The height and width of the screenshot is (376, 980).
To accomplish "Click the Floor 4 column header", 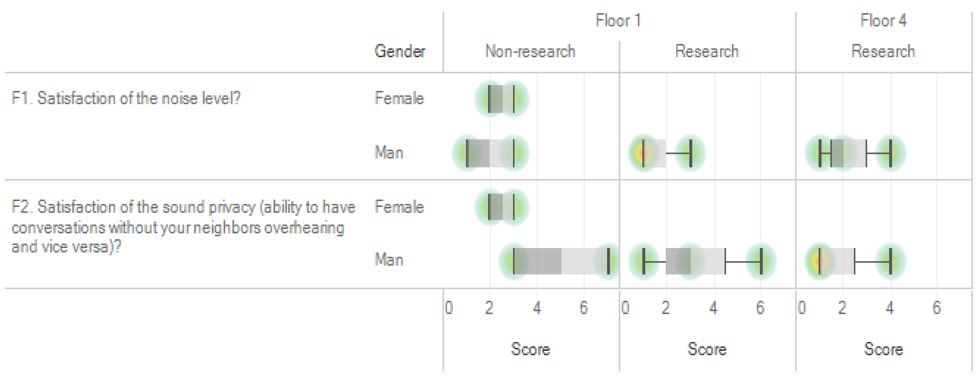I will (883, 20).
